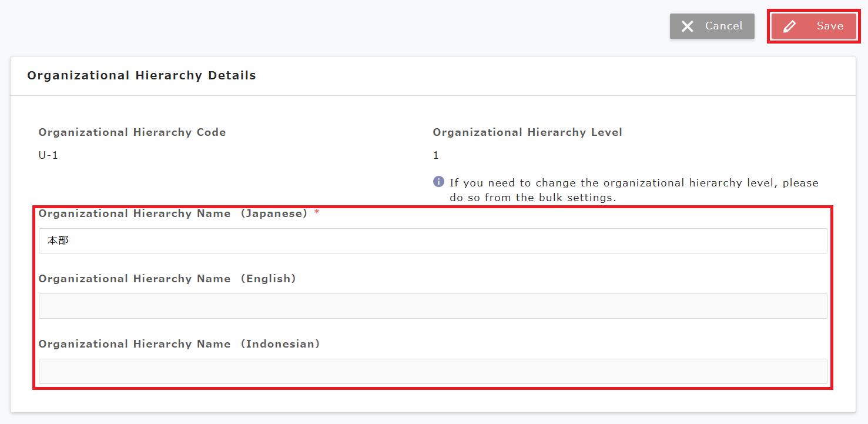Click the Hierarchy Name (English) label
The width and height of the screenshot is (868, 424).
click(x=167, y=279)
